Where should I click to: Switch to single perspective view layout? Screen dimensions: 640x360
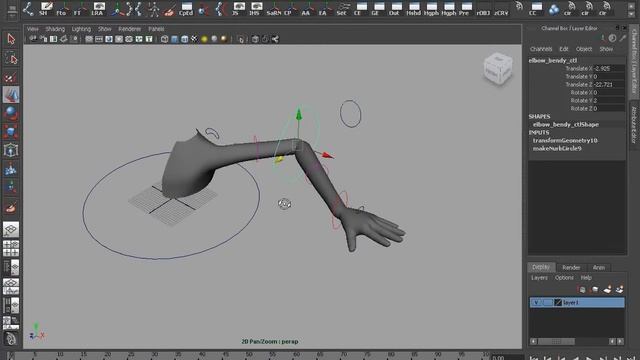(11, 230)
